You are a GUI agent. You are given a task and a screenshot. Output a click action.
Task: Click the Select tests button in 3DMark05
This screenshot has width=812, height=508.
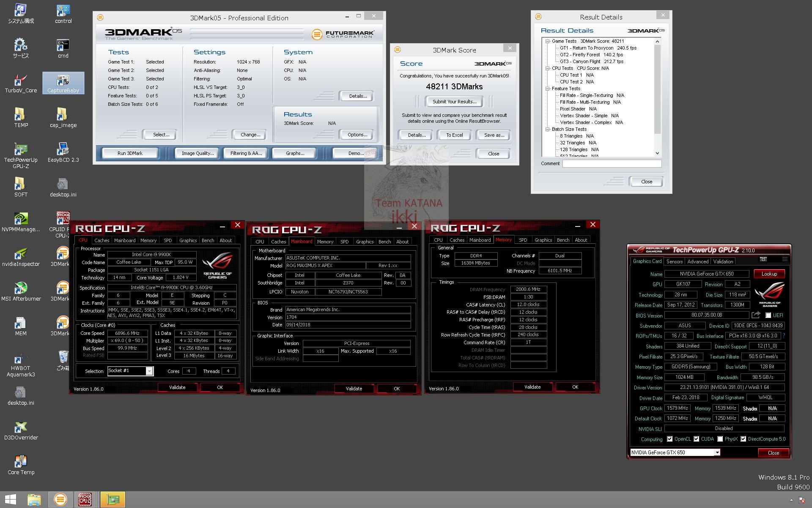click(x=160, y=135)
